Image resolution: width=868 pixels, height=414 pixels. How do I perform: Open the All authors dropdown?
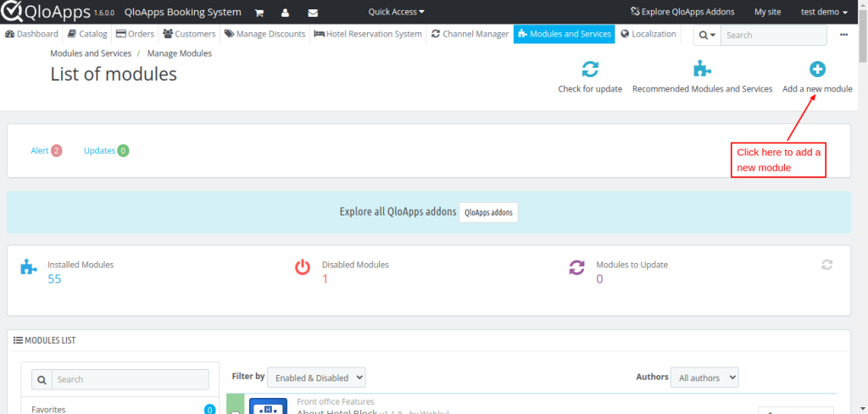click(x=704, y=378)
